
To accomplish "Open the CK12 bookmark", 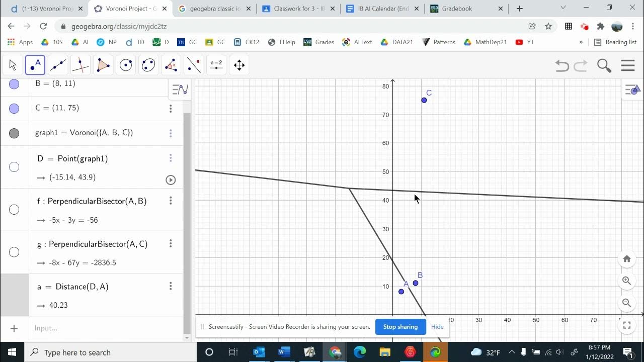I will click(x=246, y=42).
